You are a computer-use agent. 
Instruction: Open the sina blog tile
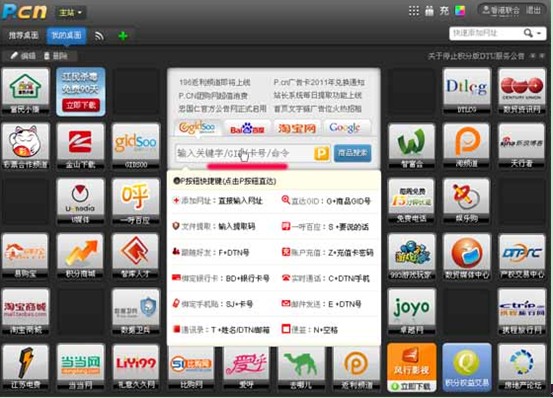point(522,146)
